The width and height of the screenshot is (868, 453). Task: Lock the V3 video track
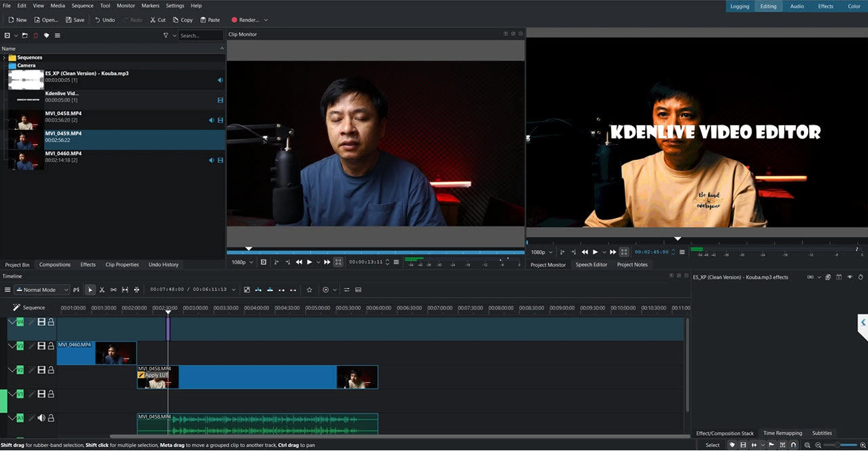tap(51, 346)
